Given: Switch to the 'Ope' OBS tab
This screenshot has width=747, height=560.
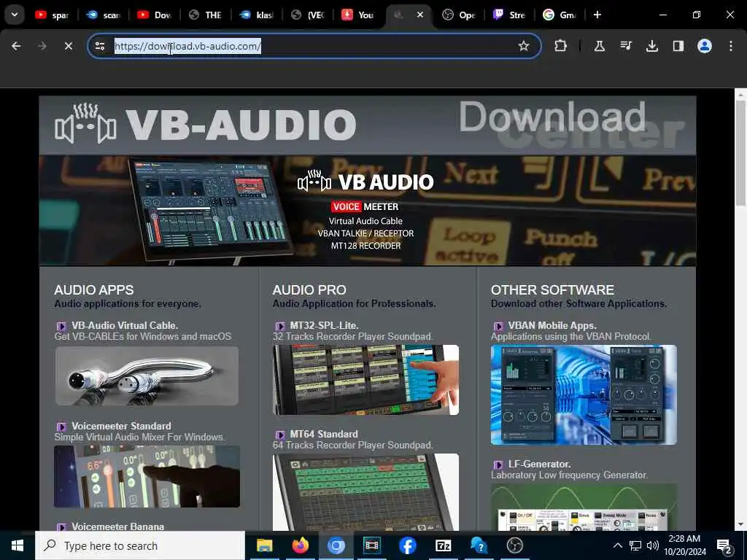Looking at the screenshot, I should click(x=460, y=15).
